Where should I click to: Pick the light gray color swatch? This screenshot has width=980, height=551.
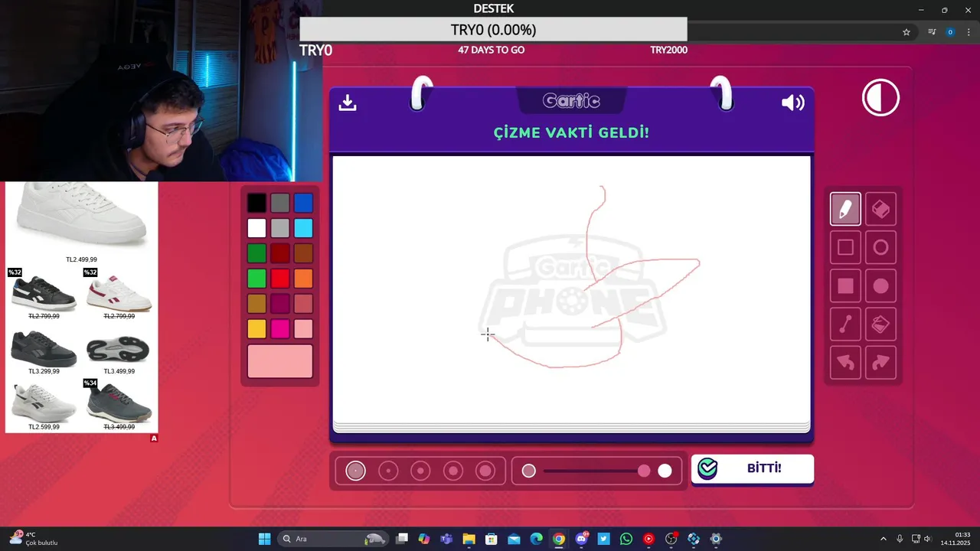click(x=280, y=228)
